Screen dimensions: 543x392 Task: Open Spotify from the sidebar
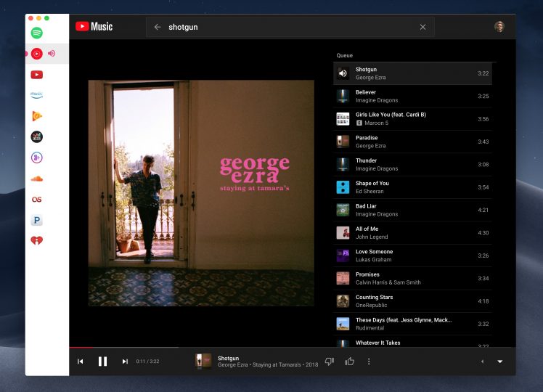(x=36, y=33)
